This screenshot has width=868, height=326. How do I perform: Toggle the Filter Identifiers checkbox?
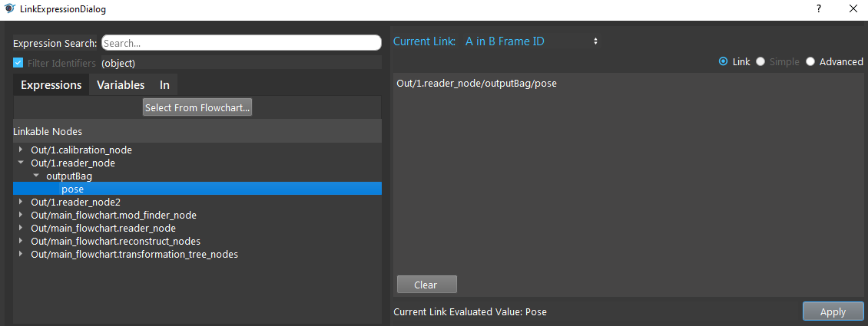[18, 63]
